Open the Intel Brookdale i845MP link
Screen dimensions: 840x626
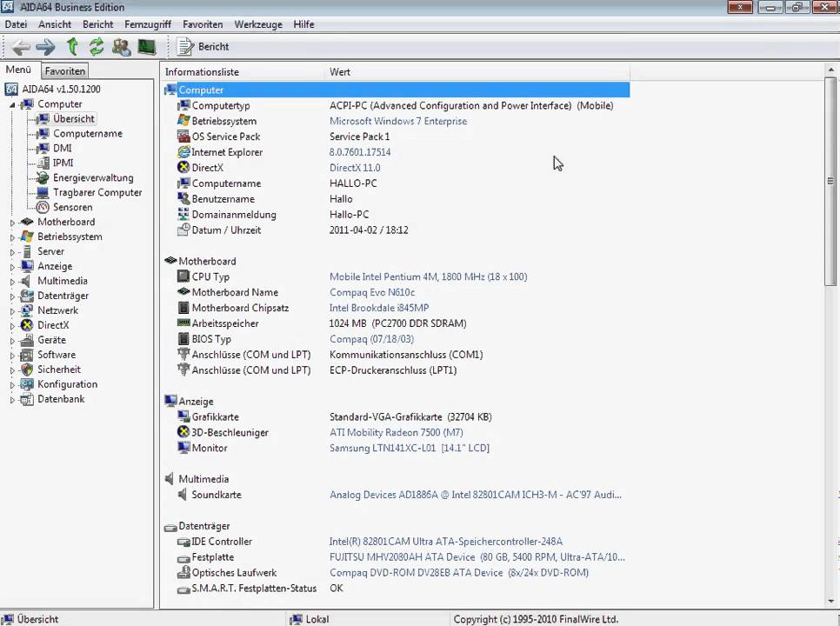(379, 308)
